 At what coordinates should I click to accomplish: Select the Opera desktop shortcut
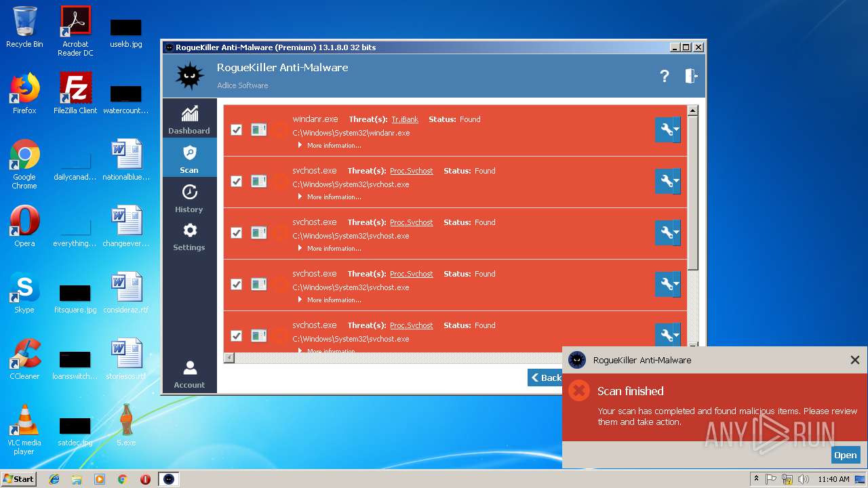coord(24,226)
